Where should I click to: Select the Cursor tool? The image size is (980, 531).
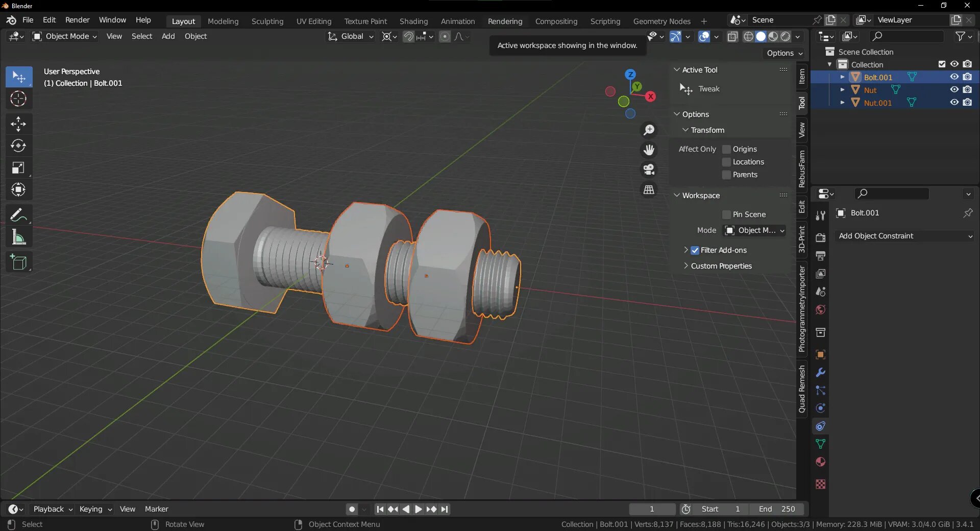(18, 99)
